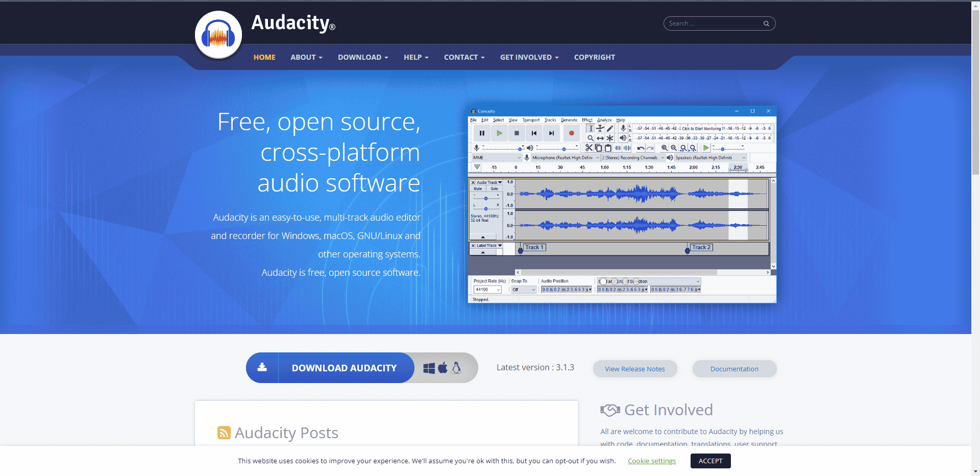Adjust the recording volume slider

tap(503, 148)
